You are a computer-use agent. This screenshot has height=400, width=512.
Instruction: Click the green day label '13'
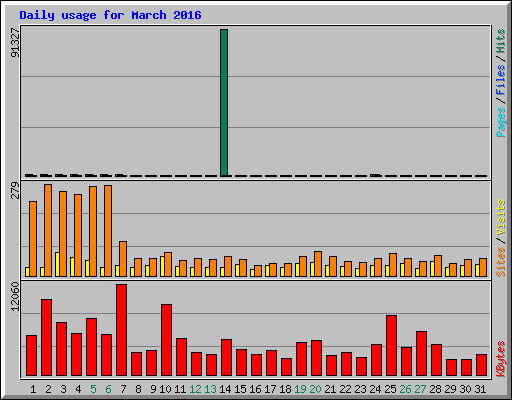(x=210, y=389)
